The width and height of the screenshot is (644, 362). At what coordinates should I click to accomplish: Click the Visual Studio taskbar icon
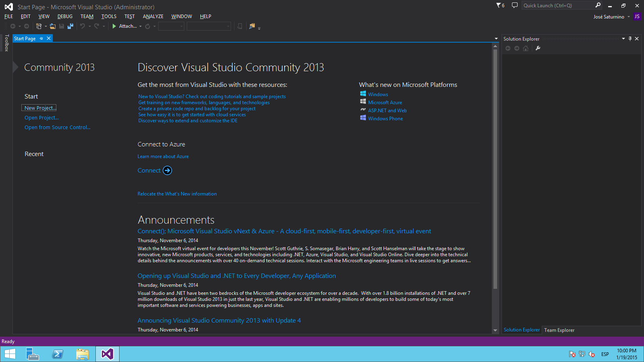107,354
